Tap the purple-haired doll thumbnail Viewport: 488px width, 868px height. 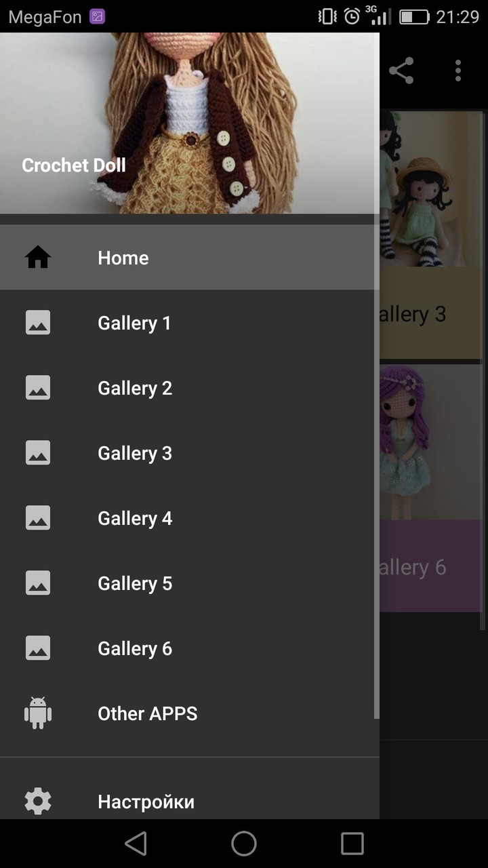420,441
